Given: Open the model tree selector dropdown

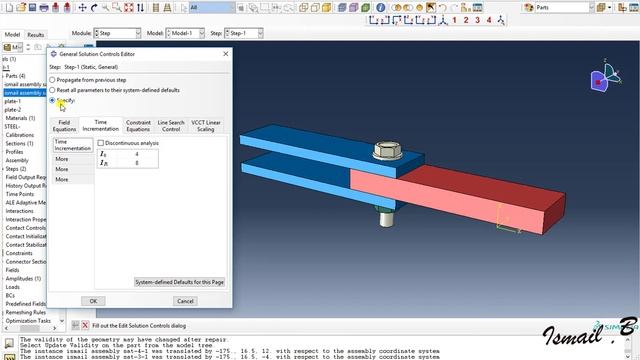Looking at the screenshot, I should [13, 47].
